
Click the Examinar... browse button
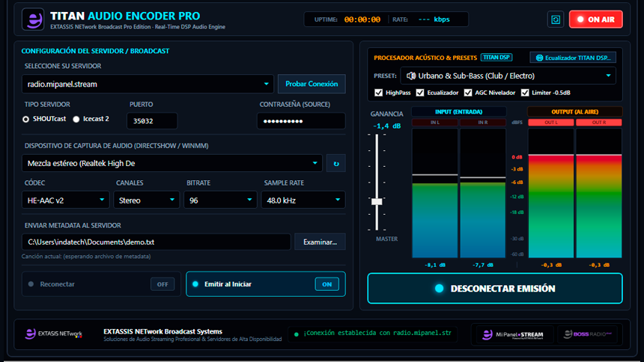[x=320, y=242]
